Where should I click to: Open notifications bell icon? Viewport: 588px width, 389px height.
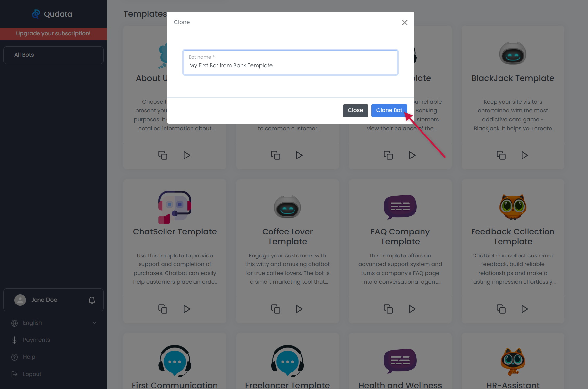(x=92, y=300)
